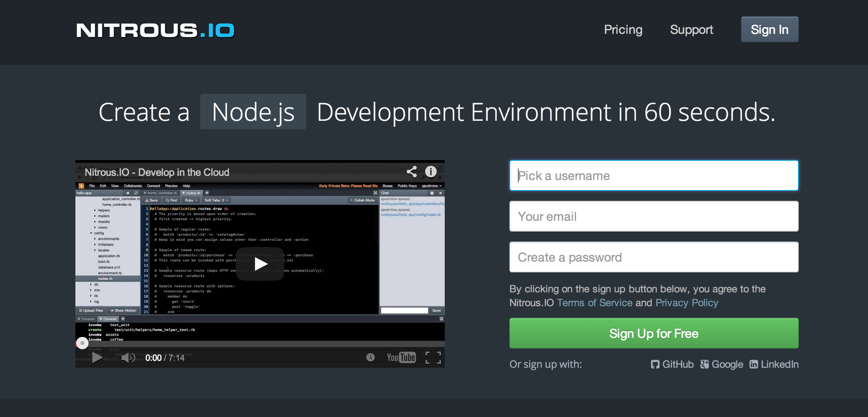Toggle video fullscreen mode
The height and width of the screenshot is (417, 868).
(x=433, y=358)
